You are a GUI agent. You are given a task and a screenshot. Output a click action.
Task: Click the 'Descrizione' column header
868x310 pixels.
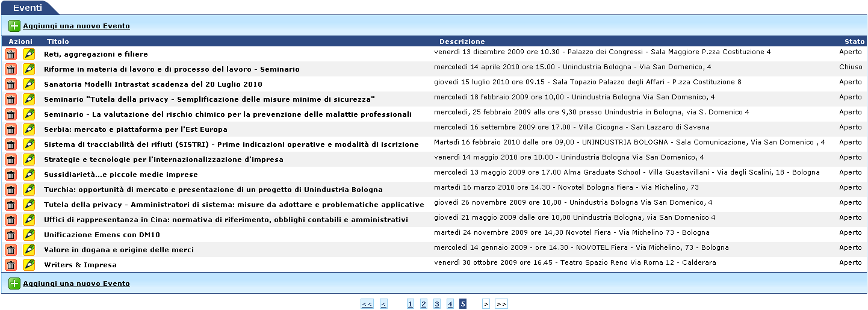pyautogui.click(x=462, y=42)
